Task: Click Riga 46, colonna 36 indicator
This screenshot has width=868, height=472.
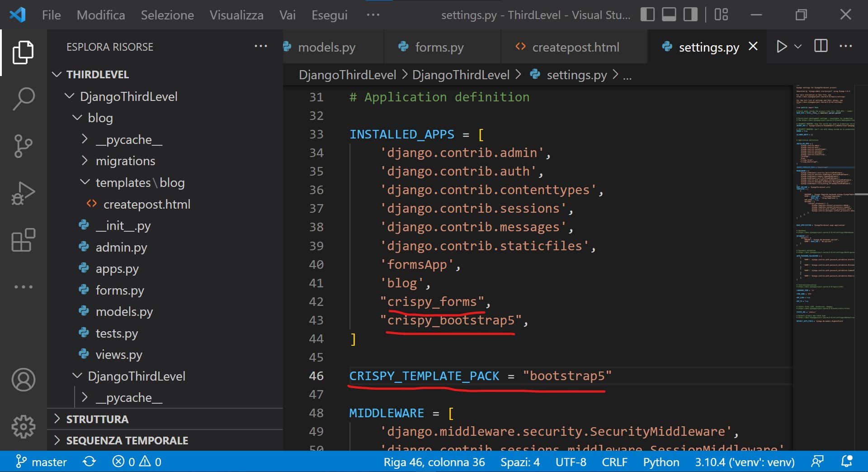Action: [434, 462]
